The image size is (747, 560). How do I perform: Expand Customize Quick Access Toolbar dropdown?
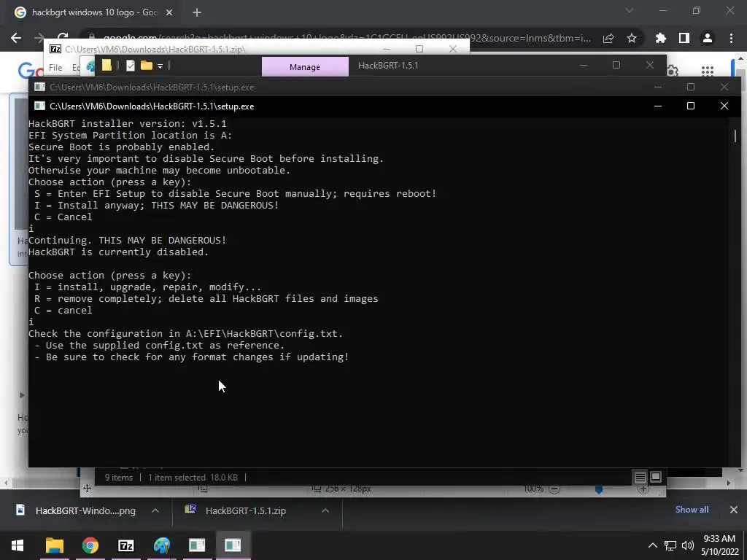[x=160, y=66]
